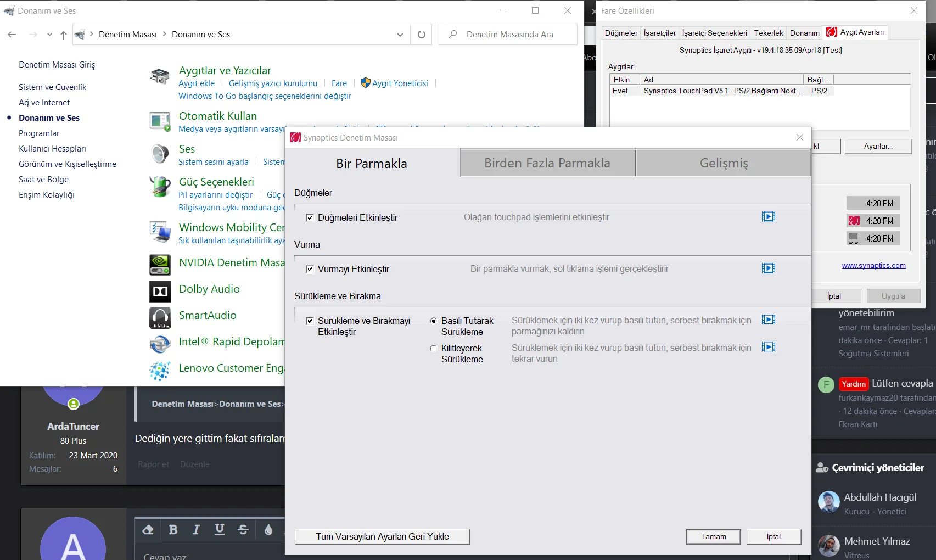Refresh the Control Panel view

point(421,35)
